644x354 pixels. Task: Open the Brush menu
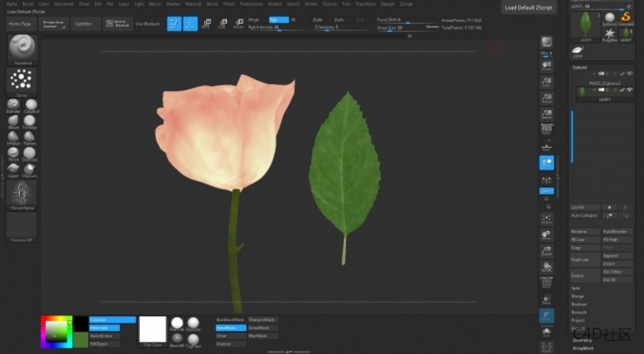coord(28,4)
